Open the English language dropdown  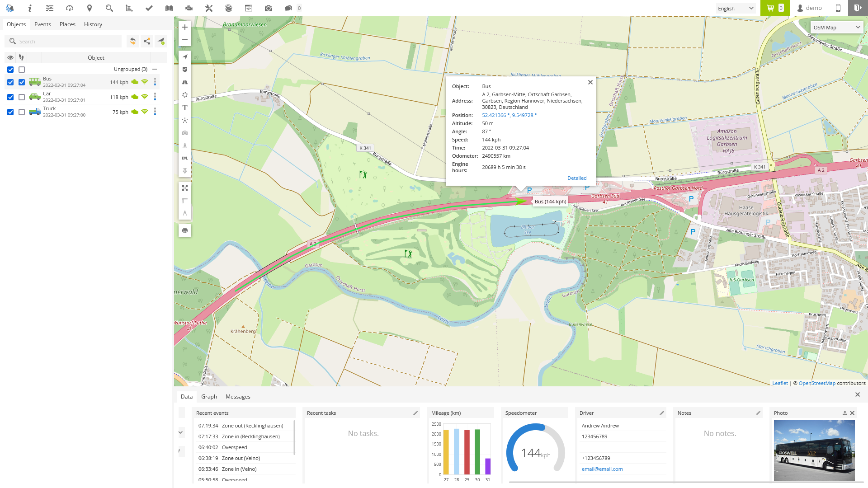[735, 8]
